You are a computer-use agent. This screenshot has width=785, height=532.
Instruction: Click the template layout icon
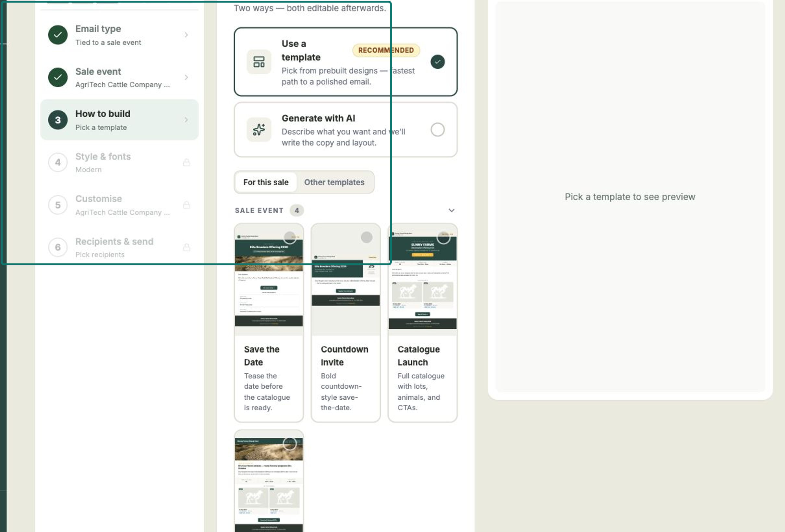pyautogui.click(x=259, y=62)
